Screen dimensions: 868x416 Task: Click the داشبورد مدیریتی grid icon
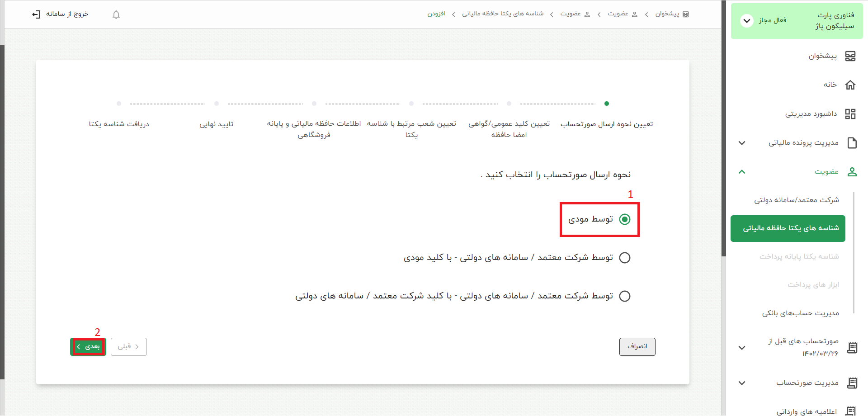tap(850, 114)
